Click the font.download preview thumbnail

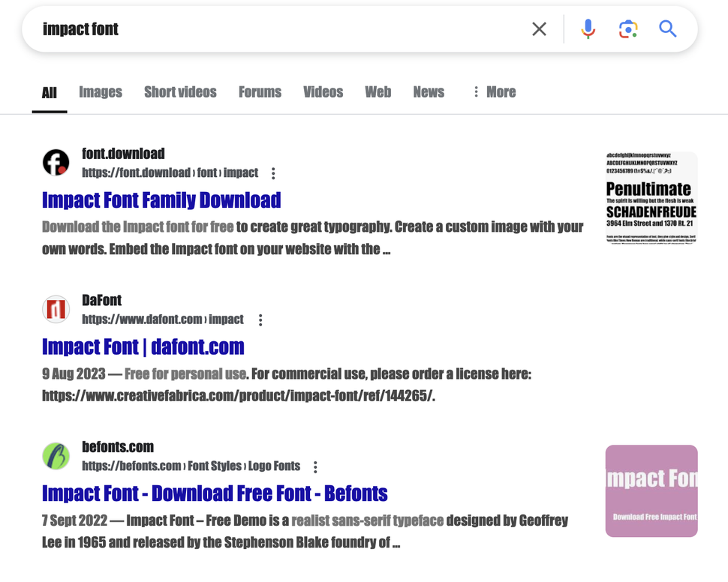tap(651, 197)
